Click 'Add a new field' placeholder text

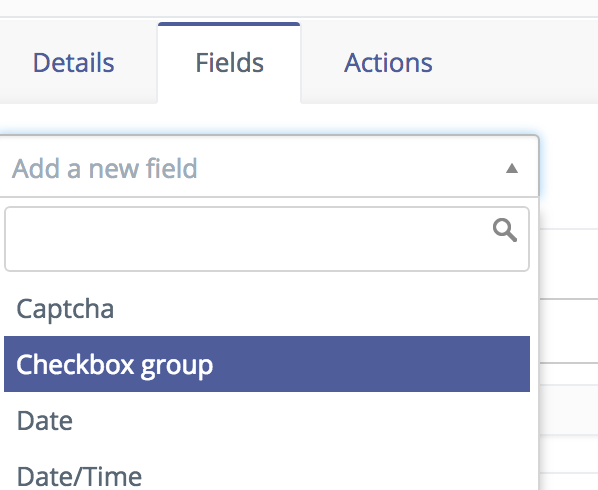(104, 168)
